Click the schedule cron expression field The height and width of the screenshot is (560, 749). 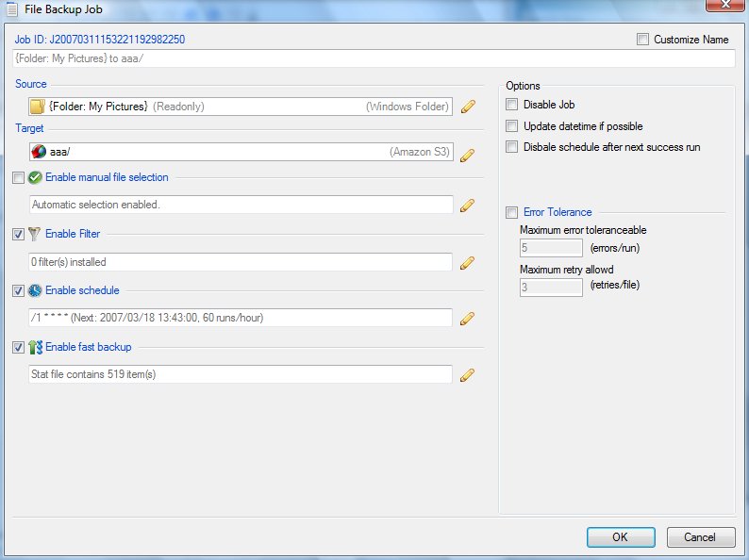pos(241,318)
